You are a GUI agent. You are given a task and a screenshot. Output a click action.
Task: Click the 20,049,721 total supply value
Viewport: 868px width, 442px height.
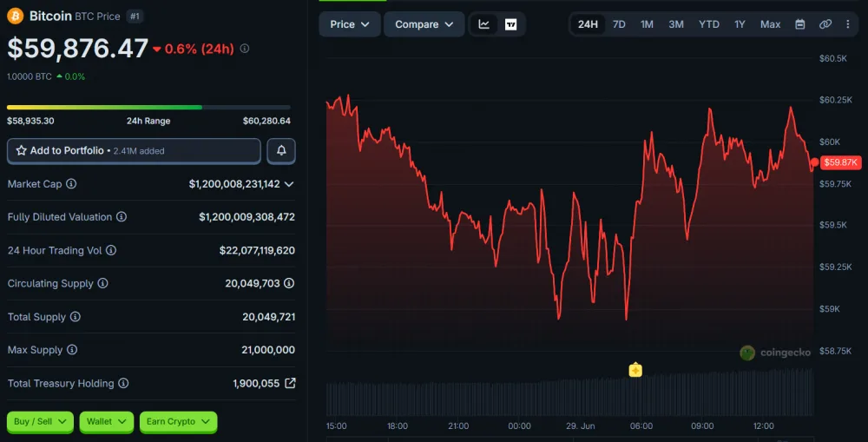pyautogui.click(x=268, y=317)
